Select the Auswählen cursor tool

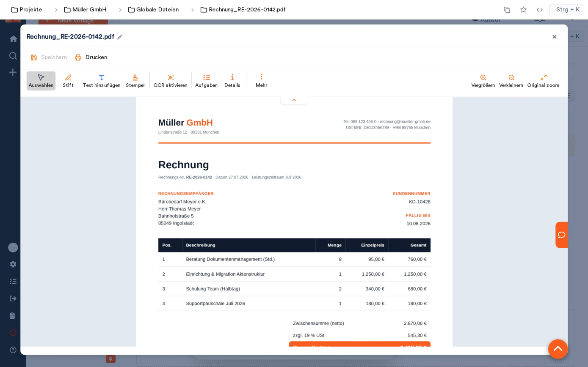tap(41, 81)
